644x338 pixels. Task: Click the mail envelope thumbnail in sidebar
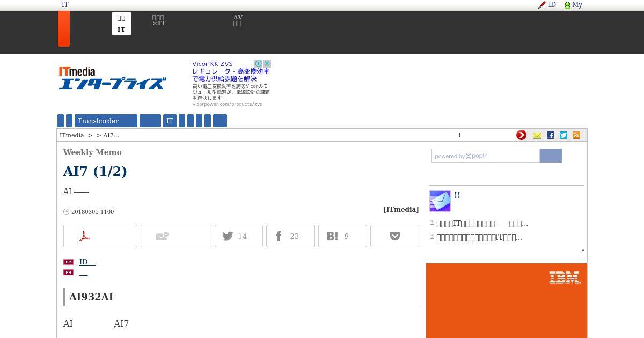[440, 201]
